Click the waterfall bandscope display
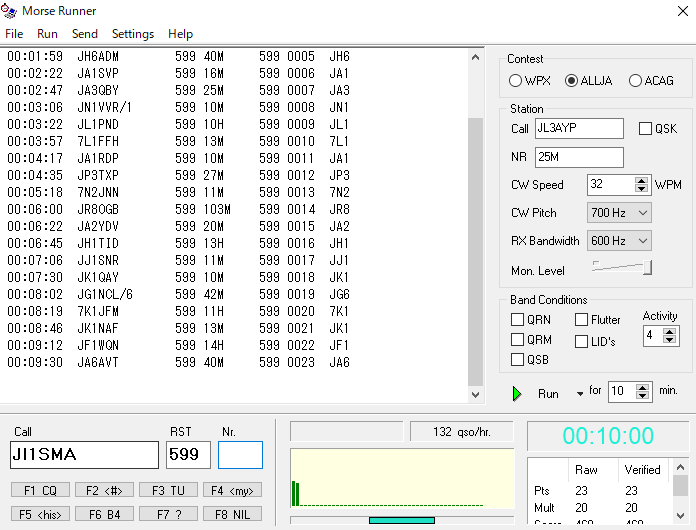The height and width of the screenshot is (530, 696). pyautogui.click(x=402, y=478)
